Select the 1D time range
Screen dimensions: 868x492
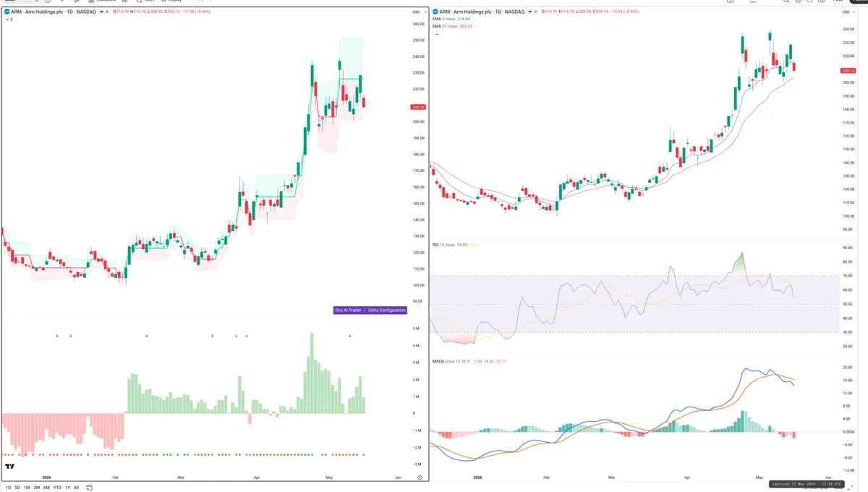[7, 488]
